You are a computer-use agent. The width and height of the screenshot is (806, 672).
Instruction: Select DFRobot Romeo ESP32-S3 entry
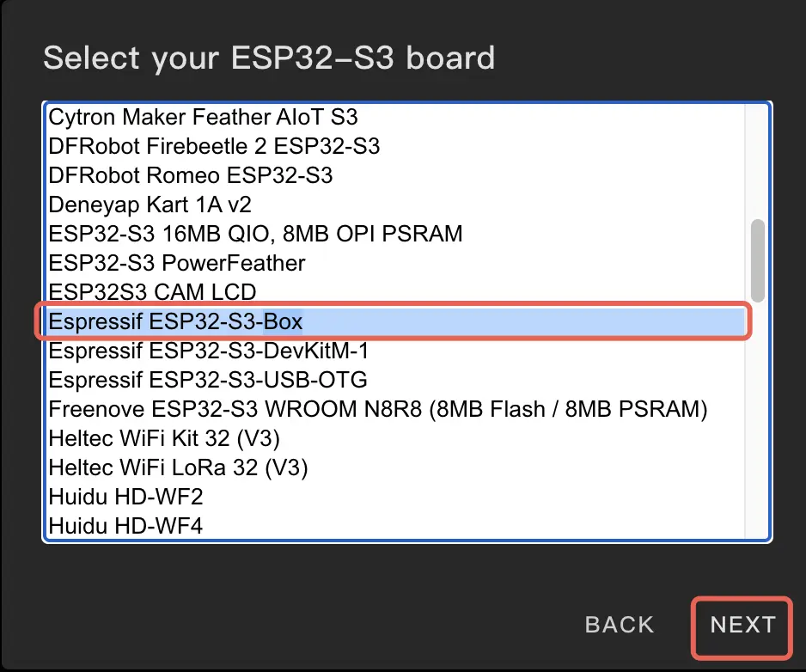[x=191, y=175]
